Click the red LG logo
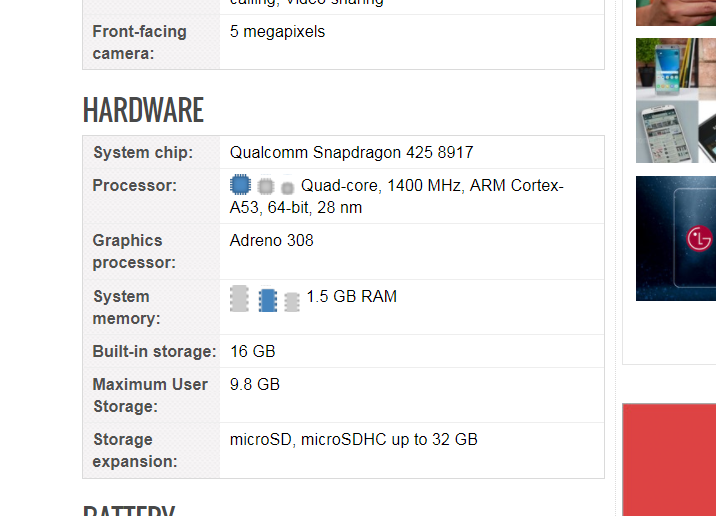716x516 pixels. click(x=699, y=238)
